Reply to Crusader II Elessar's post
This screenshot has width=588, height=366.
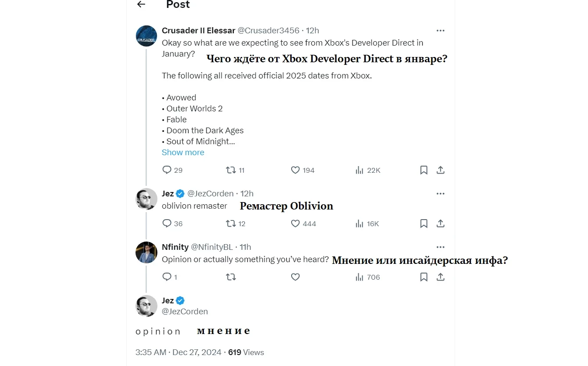167,170
